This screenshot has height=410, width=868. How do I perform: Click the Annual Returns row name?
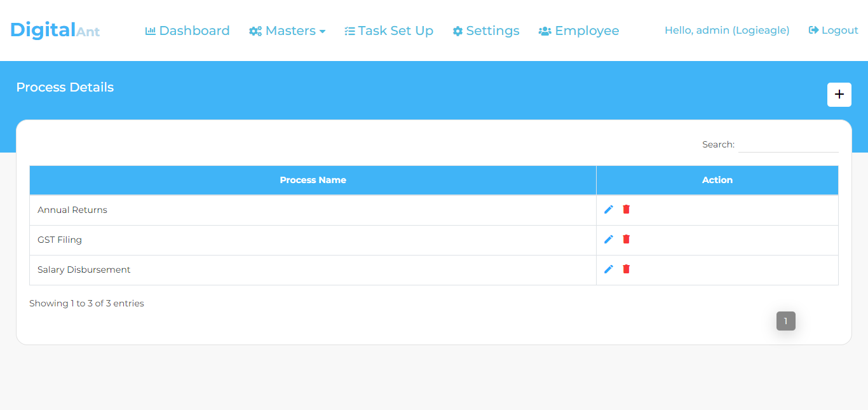(x=72, y=210)
